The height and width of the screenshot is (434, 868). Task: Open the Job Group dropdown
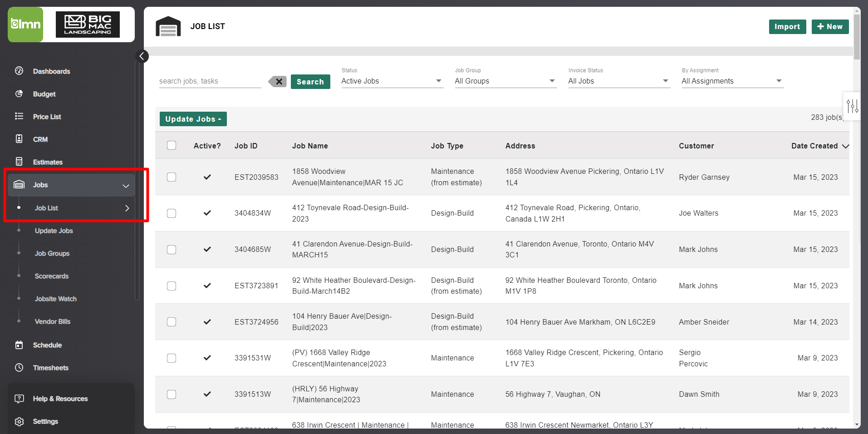[505, 81]
